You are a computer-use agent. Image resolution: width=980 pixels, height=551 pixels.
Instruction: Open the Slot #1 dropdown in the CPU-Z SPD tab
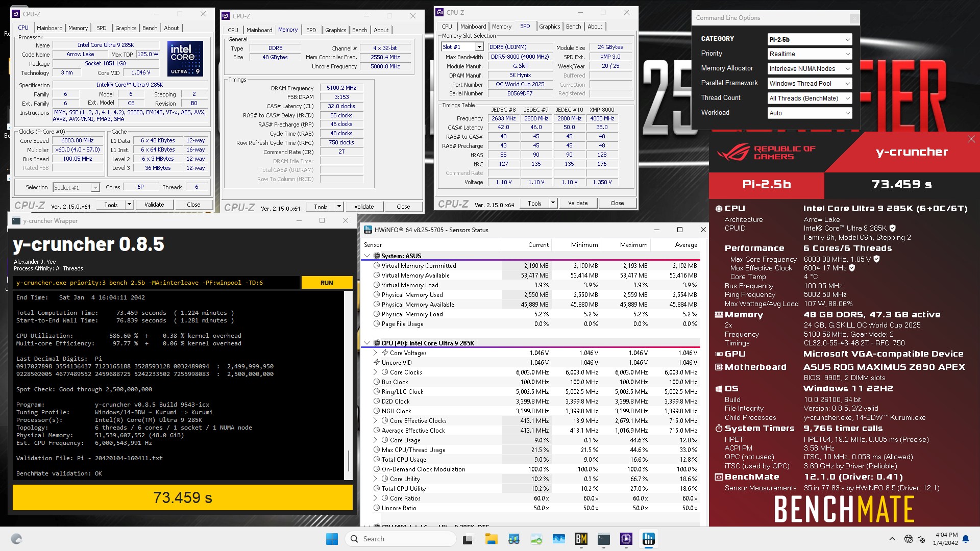coord(462,47)
